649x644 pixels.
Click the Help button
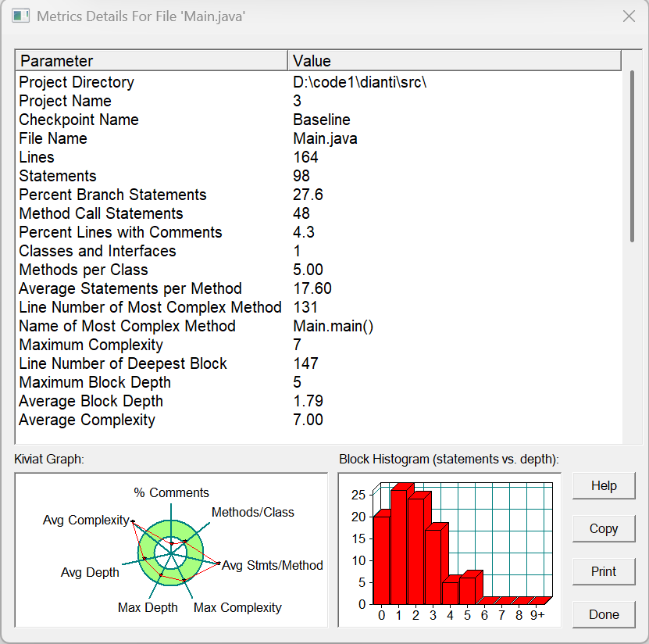pyautogui.click(x=604, y=486)
